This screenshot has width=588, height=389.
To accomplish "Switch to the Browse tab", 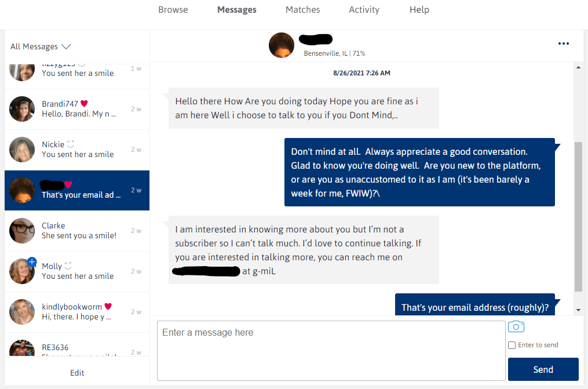I will point(173,10).
